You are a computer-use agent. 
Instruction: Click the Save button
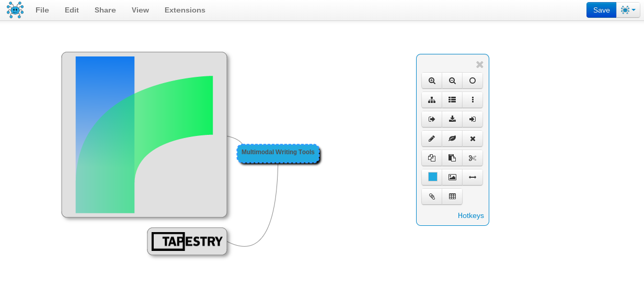601,10
